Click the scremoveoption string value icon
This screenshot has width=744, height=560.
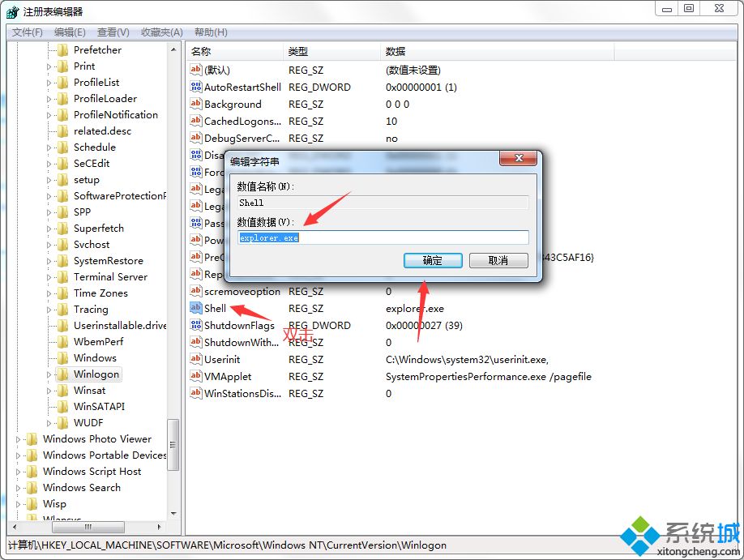196,290
